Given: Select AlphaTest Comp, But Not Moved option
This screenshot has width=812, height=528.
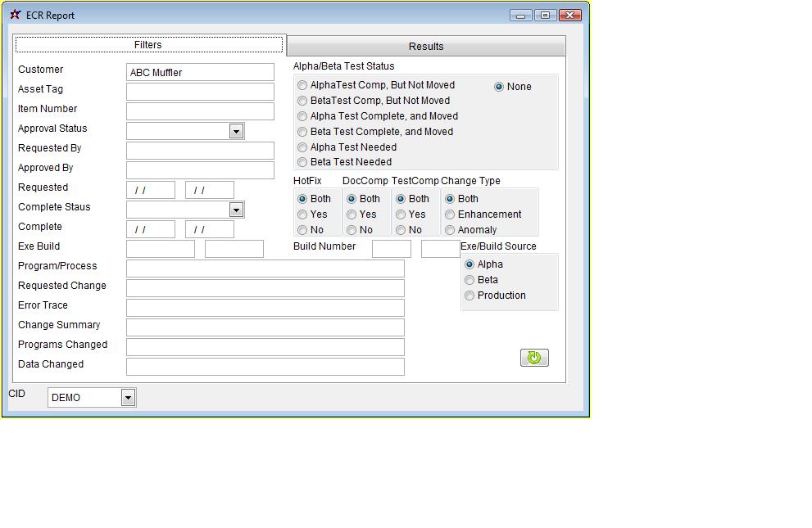Looking at the screenshot, I should tap(303, 85).
